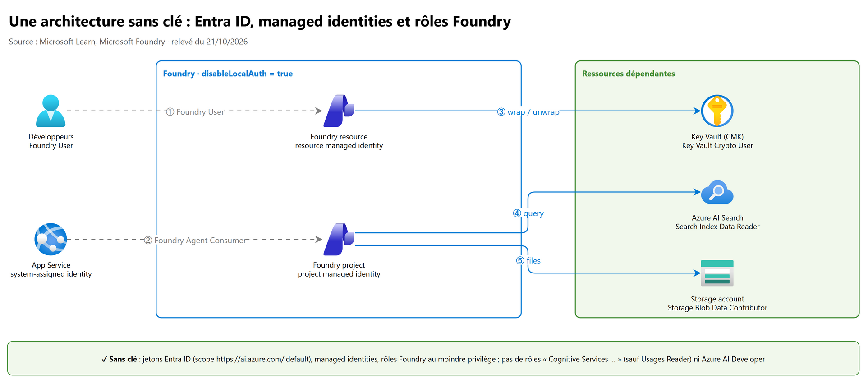Screen dimensions: 868x384
Task: Click the 'App Service' caption text
Action: (51, 265)
